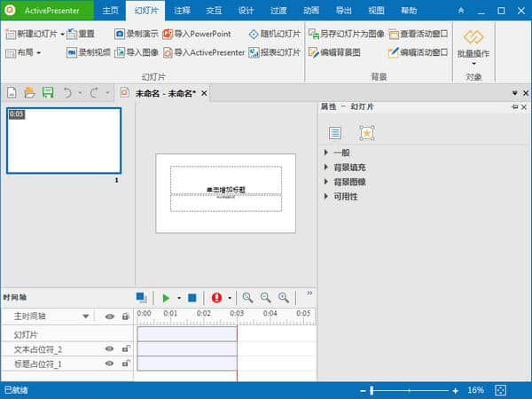Switch to the 动画 ribbon tab
The height and width of the screenshot is (399, 532).
(310, 11)
